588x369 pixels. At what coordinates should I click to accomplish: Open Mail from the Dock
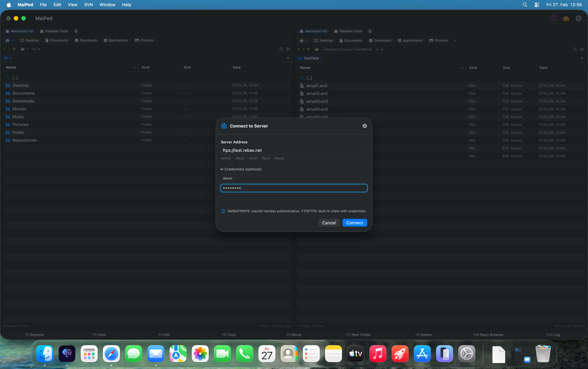point(156,353)
